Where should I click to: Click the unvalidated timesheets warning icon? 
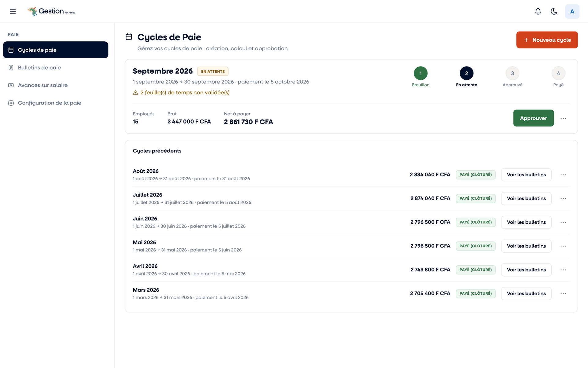[135, 93]
